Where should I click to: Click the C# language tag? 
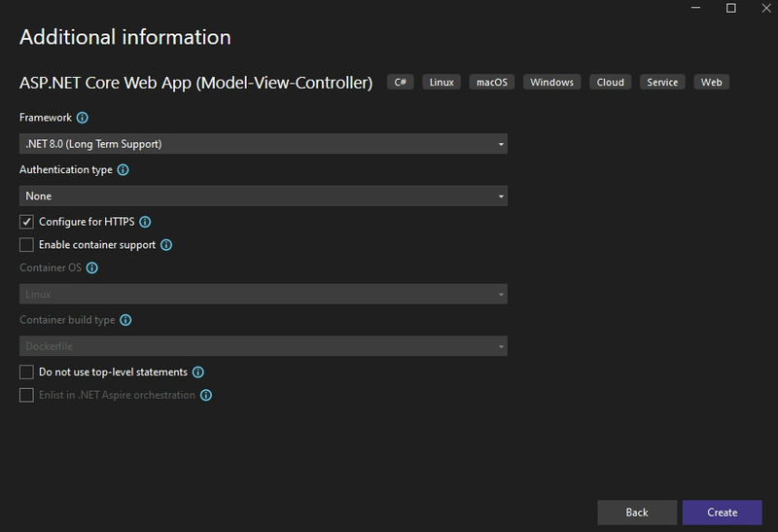coord(401,83)
